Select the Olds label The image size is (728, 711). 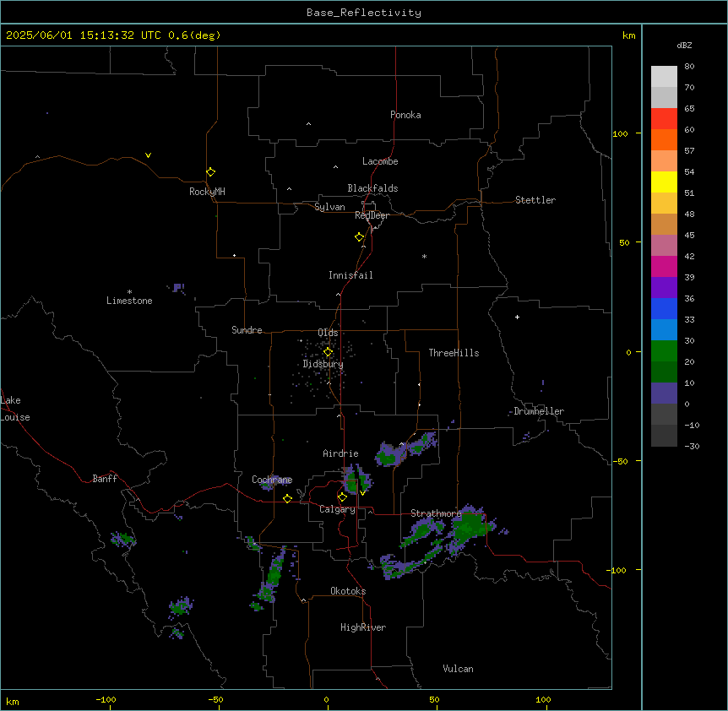(x=328, y=333)
